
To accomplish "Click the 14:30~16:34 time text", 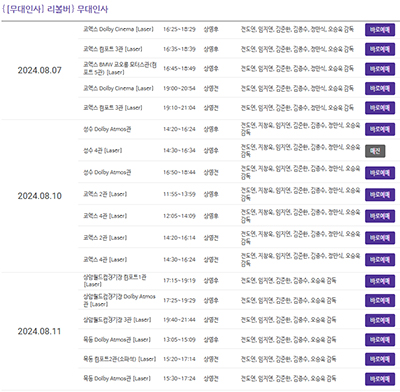I will tap(179, 150).
